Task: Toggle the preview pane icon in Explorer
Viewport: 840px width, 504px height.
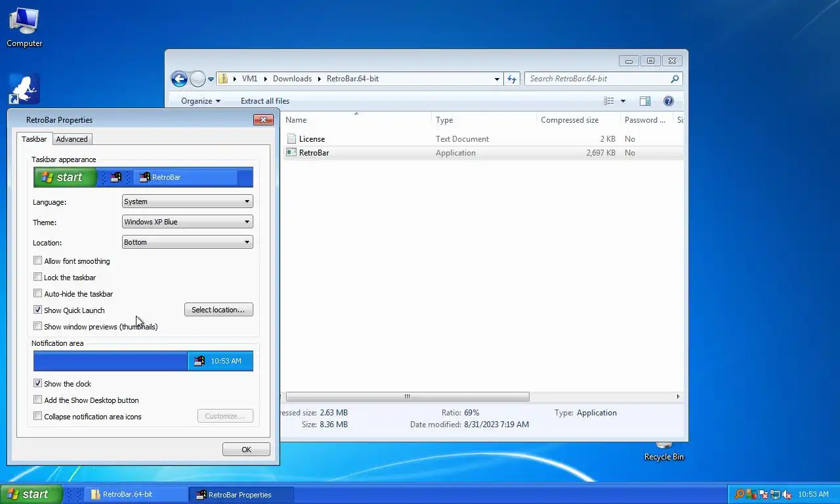Action: click(645, 101)
